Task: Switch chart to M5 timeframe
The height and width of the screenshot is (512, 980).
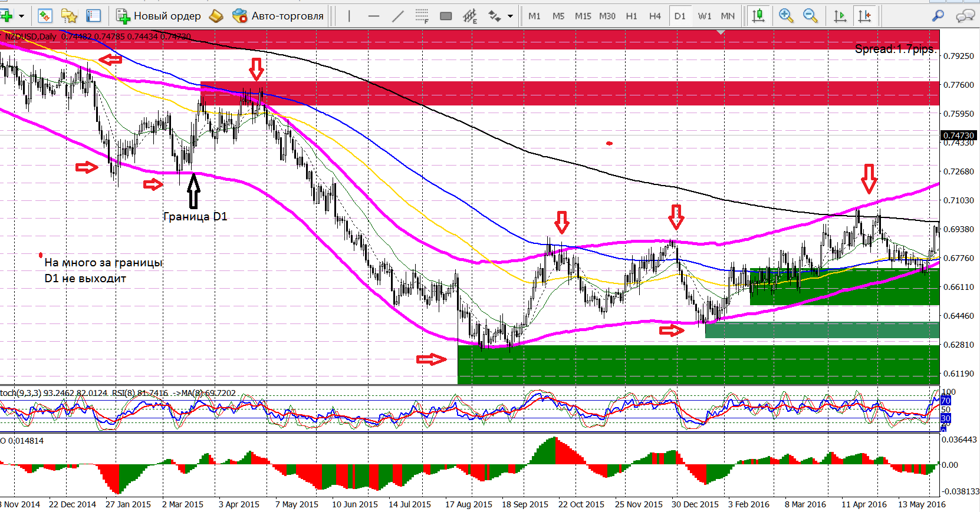Action: [x=558, y=16]
